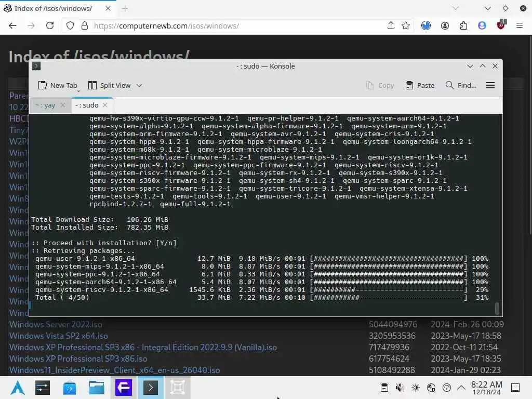Close the Index of /isos/windows/ tab

(108, 8)
